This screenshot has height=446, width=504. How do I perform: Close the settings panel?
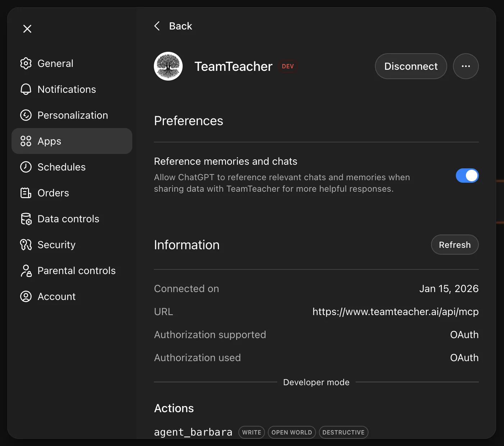(x=27, y=28)
